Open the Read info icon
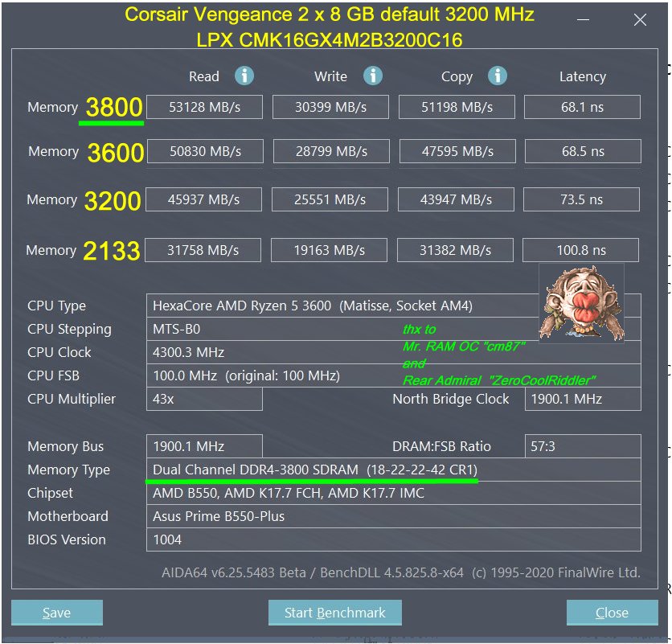 point(244,76)
